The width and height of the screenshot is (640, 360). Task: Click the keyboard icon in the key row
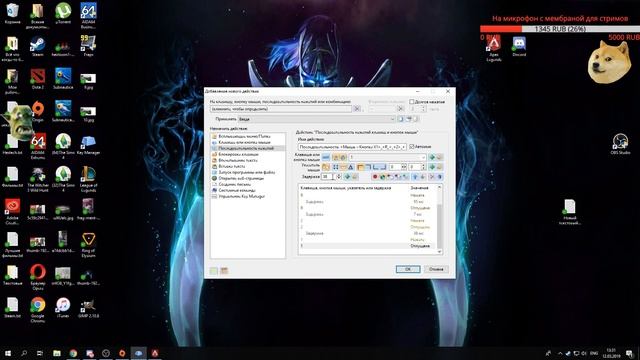[326, 157]
